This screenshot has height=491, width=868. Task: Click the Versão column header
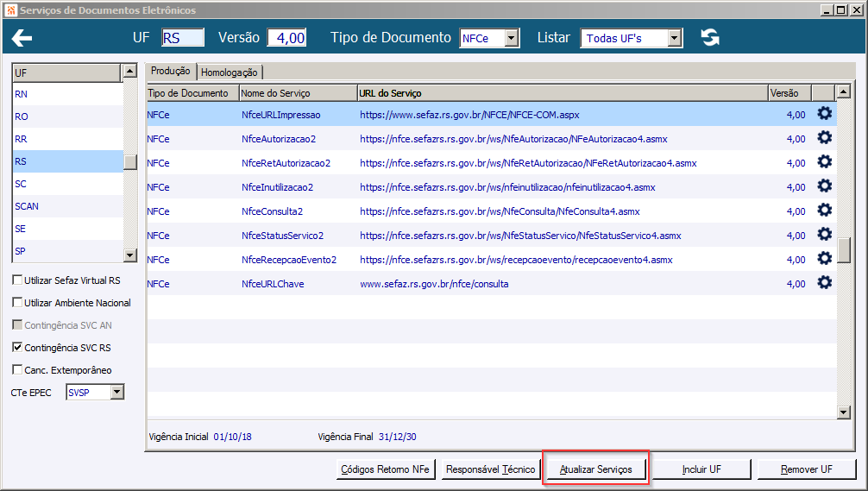click(x=790, y=93)
